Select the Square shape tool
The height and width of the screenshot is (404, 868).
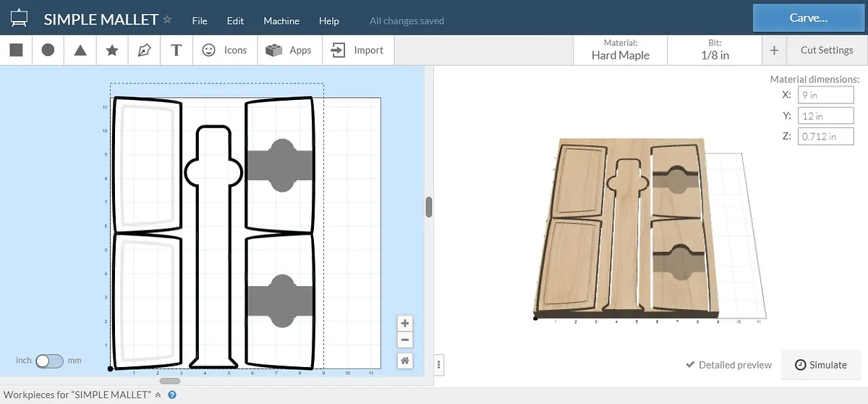(16, 50)
